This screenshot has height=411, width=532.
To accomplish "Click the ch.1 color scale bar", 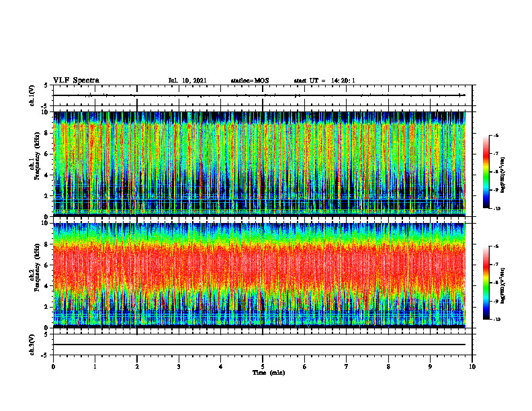I will click(486, 172).
